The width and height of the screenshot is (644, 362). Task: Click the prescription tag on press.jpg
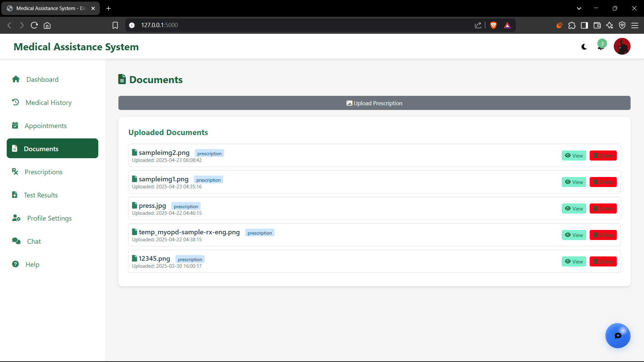tap(186, 206)
